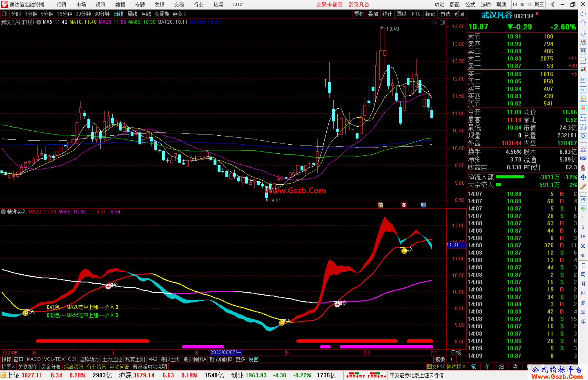Click the Fs sidebar icon

[x=583, y=199]
